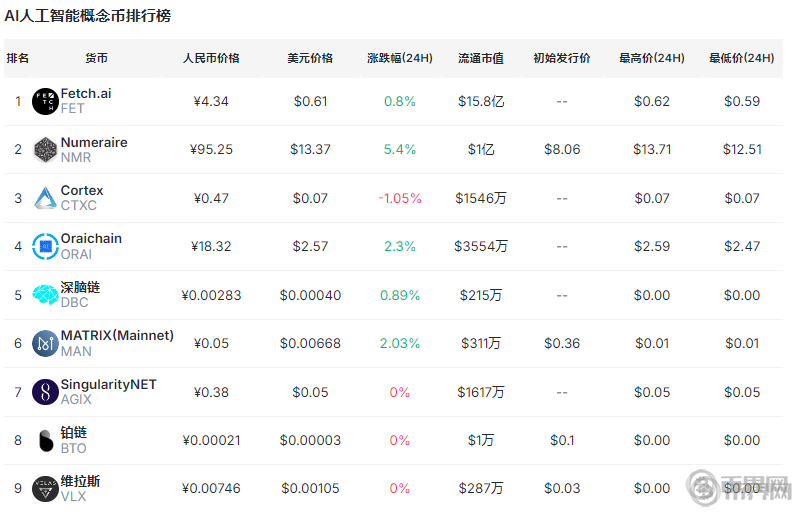799x512 pixels.
Task: Click the Oraichain ORAI logo icon
Action: pyautogui.click(x=45, y=246)
